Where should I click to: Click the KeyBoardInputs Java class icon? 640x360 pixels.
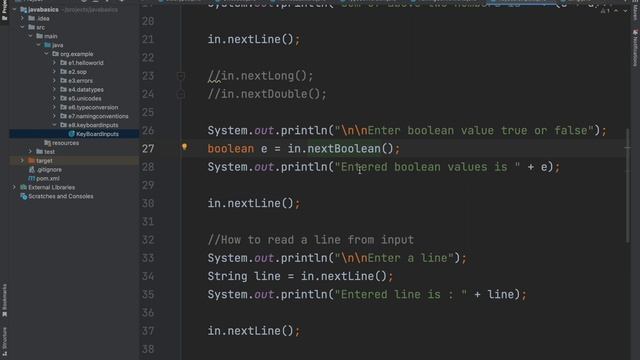click(71, 134)
